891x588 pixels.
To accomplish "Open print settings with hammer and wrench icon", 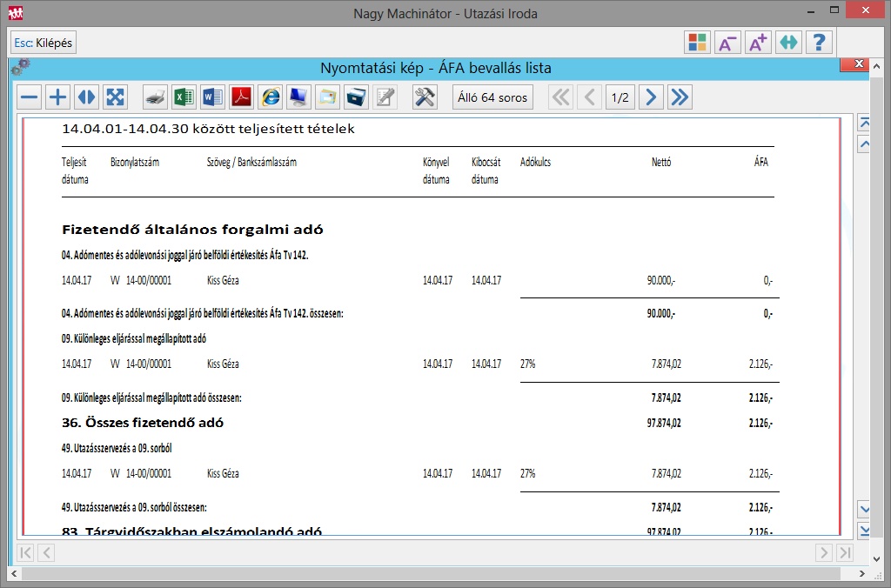I will coord(425,97).
